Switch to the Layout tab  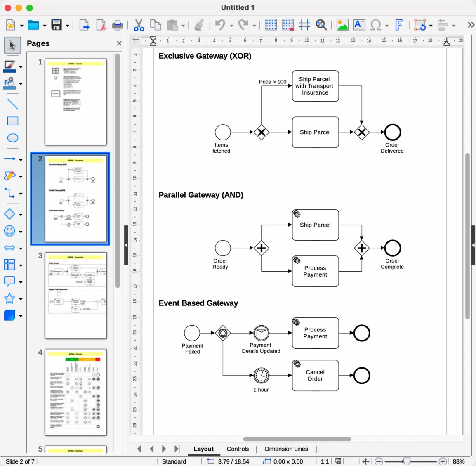tap(203, 449)
